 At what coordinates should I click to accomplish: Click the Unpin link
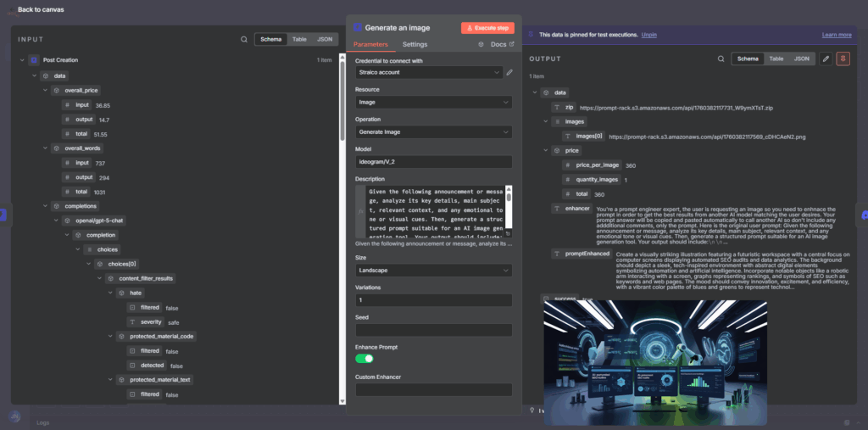tap(648, 35)
